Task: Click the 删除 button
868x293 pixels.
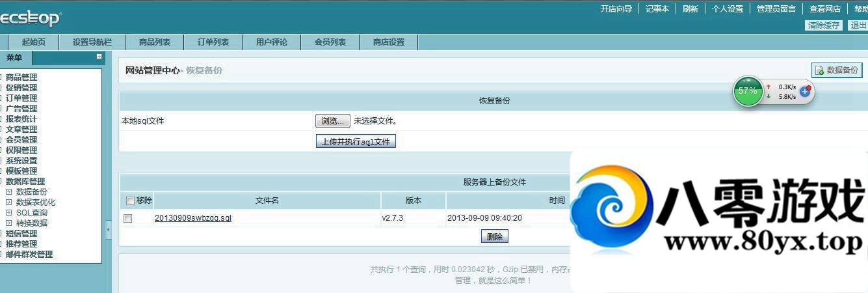Action: [494, 236]
